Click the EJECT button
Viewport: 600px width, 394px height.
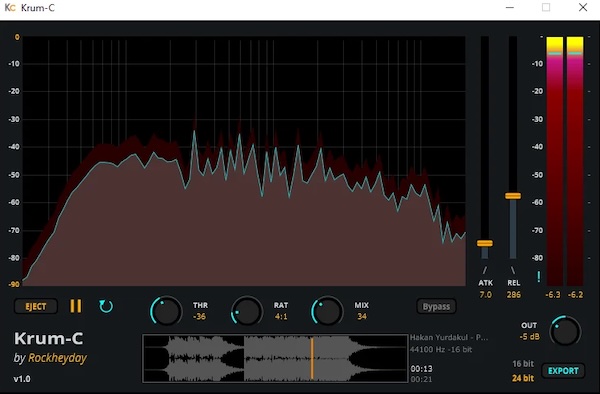point(36,306)
